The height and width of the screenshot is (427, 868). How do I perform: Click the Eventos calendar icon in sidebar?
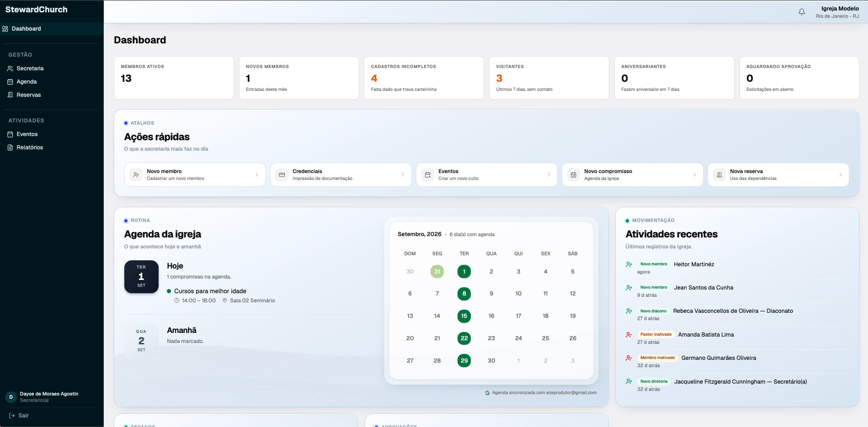point(10,134)
